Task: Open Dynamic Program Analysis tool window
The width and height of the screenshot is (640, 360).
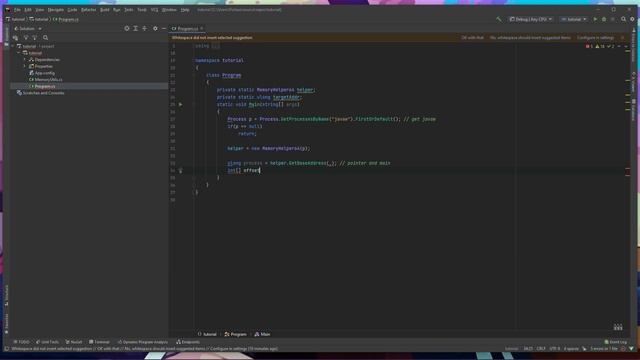Action: coord(143,342)
